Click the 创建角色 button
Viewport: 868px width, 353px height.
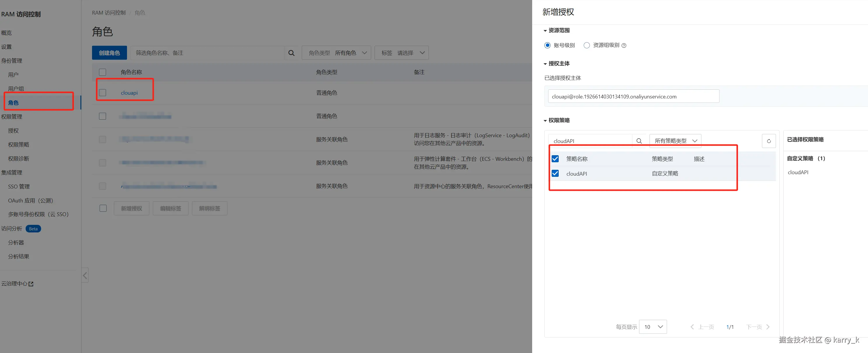[x=109, y=53]
